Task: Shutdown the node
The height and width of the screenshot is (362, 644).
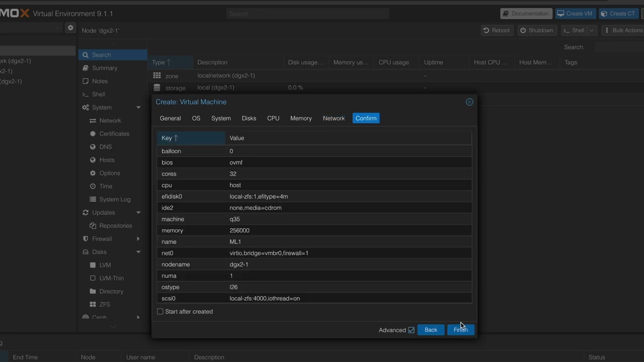Action: tap(537, 30)
